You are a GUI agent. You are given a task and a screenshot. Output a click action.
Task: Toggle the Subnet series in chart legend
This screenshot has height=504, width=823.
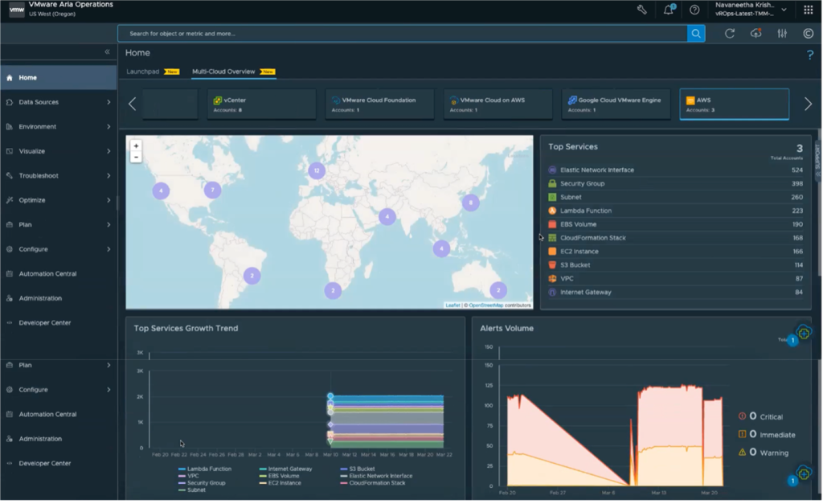(x=192, y=490)
